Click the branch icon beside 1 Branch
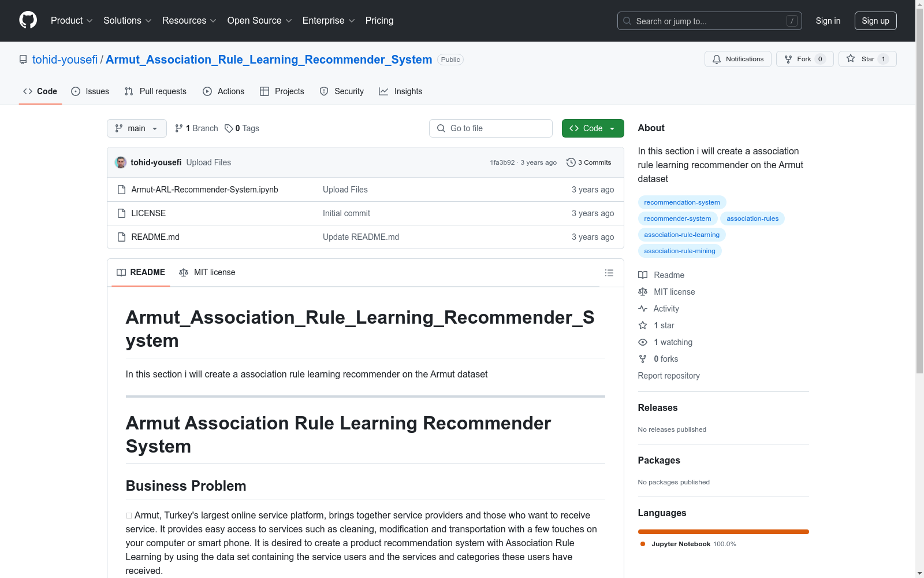Image resolution: width=924 pixels, height=578 pixels. [x=179, y=128]
